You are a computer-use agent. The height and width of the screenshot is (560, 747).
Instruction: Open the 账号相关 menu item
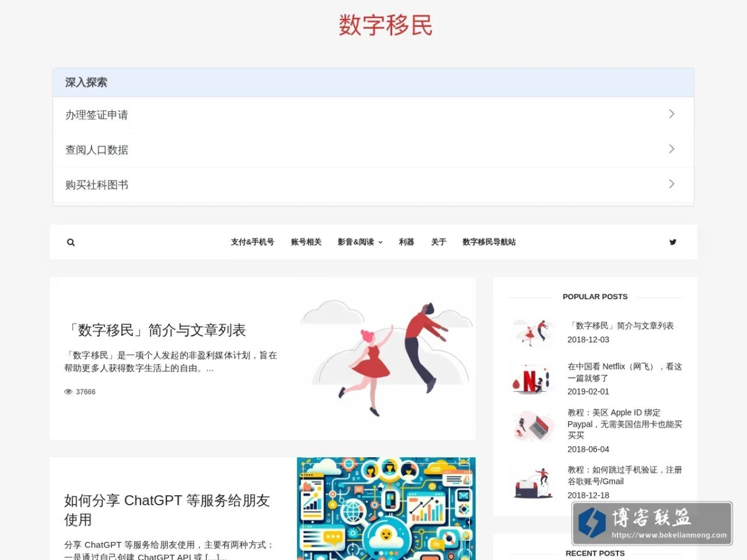point(306,242)
